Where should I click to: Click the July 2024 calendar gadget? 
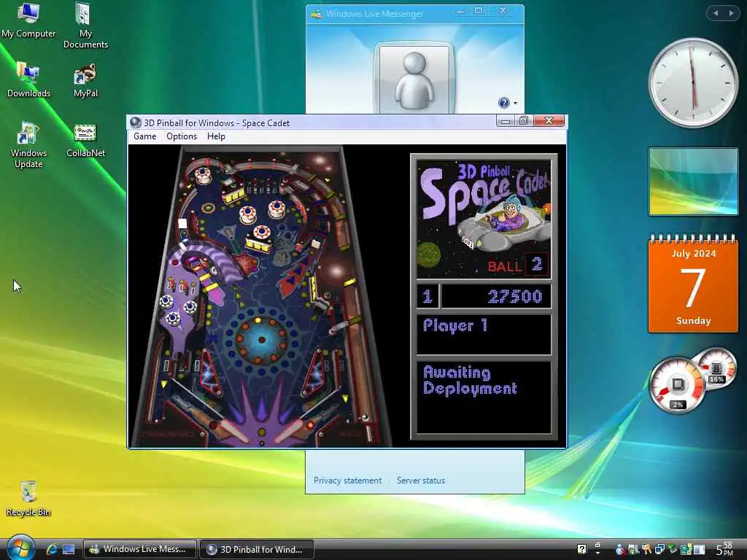(693, 284)
